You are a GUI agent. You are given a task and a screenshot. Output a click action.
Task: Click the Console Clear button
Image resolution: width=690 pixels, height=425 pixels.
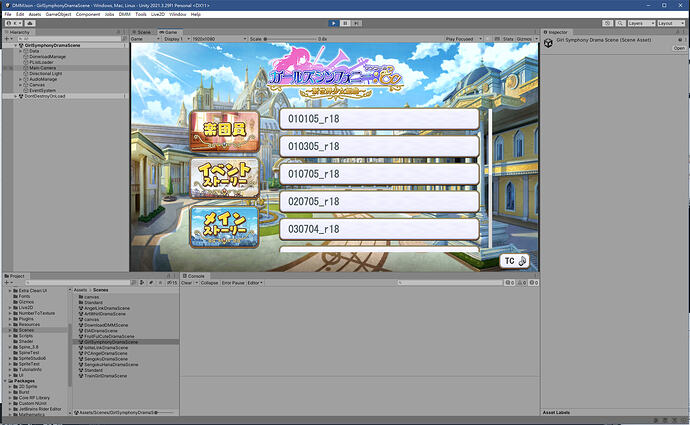pyautogui.click(x=187, y=282)
